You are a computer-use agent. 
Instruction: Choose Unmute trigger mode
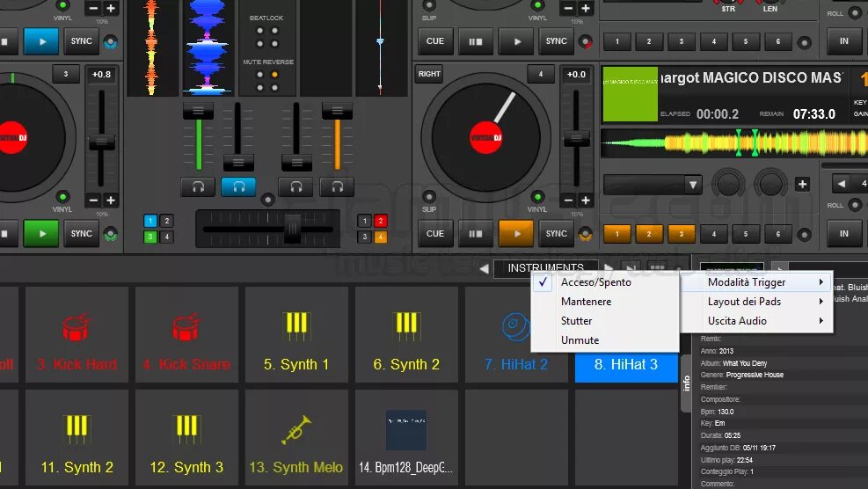(x=605, y=340)
